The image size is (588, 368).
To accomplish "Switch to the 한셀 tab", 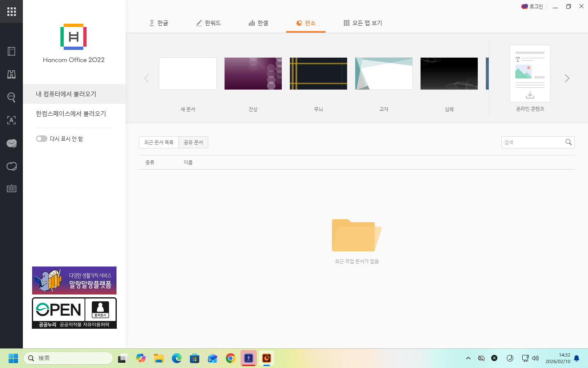I will tap(258, 23).
